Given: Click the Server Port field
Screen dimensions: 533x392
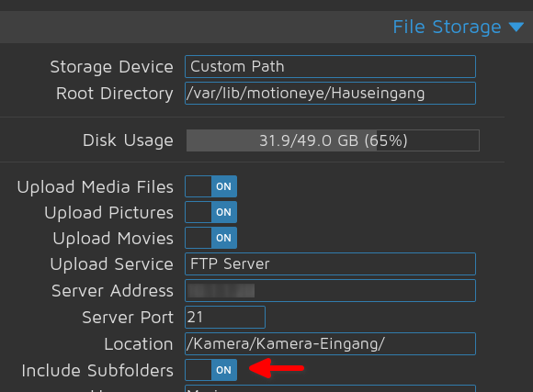Looking at the screenshot, I should click(225, 318).
